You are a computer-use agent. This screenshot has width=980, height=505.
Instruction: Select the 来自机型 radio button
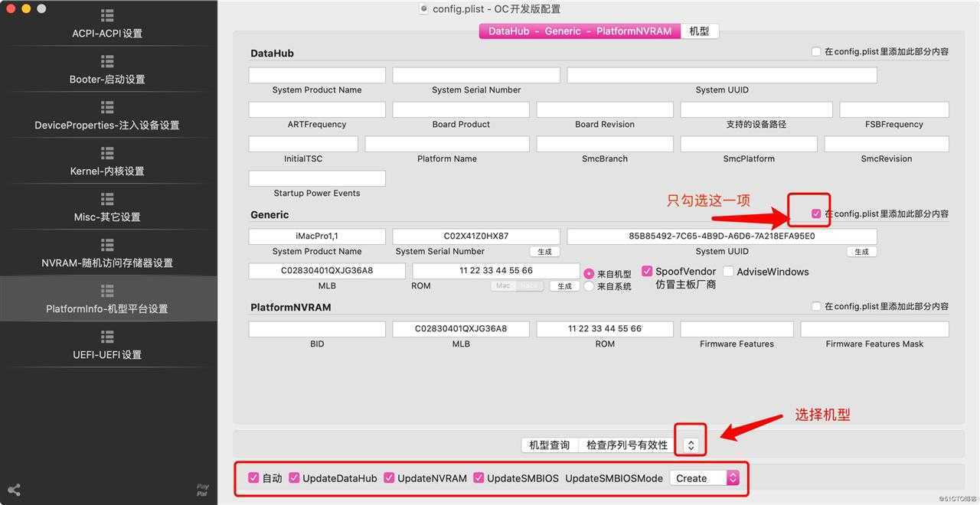pyautogui.click(x=589, y=273)
